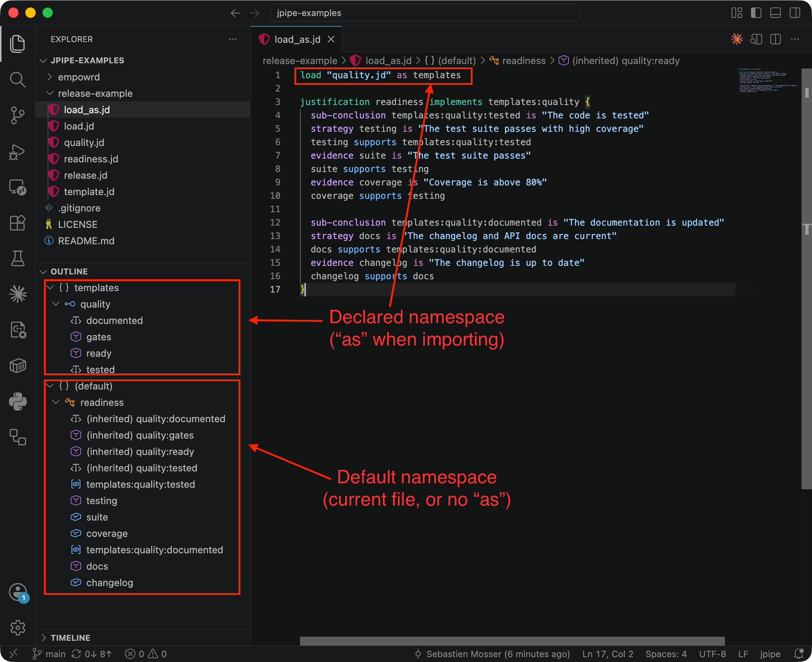This screenshot has height=662, width=812.
Task: Toggle Panel visibility in title bar
Action: click(776, 13)
